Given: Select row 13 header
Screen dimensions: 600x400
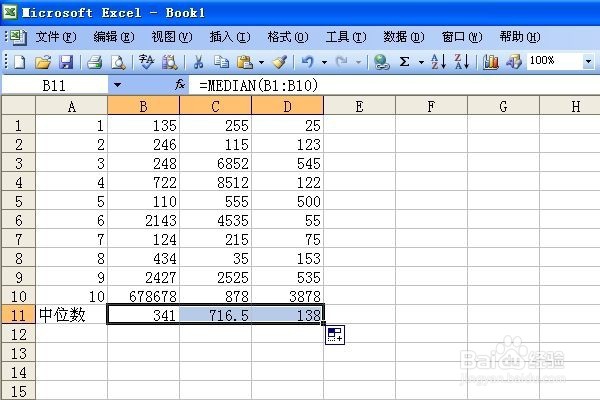Looking at the screenshot, I should point(18,353).
